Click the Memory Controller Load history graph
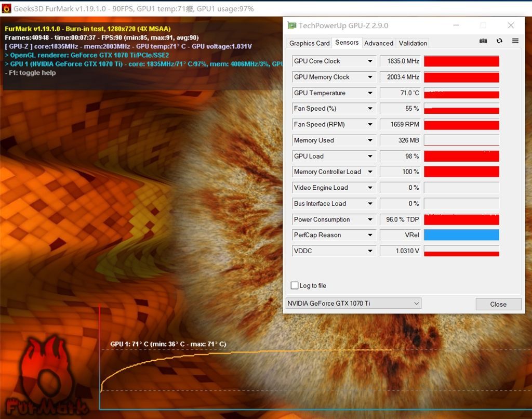Viewport: 532px width, 419px height. (x=461, y=172)
